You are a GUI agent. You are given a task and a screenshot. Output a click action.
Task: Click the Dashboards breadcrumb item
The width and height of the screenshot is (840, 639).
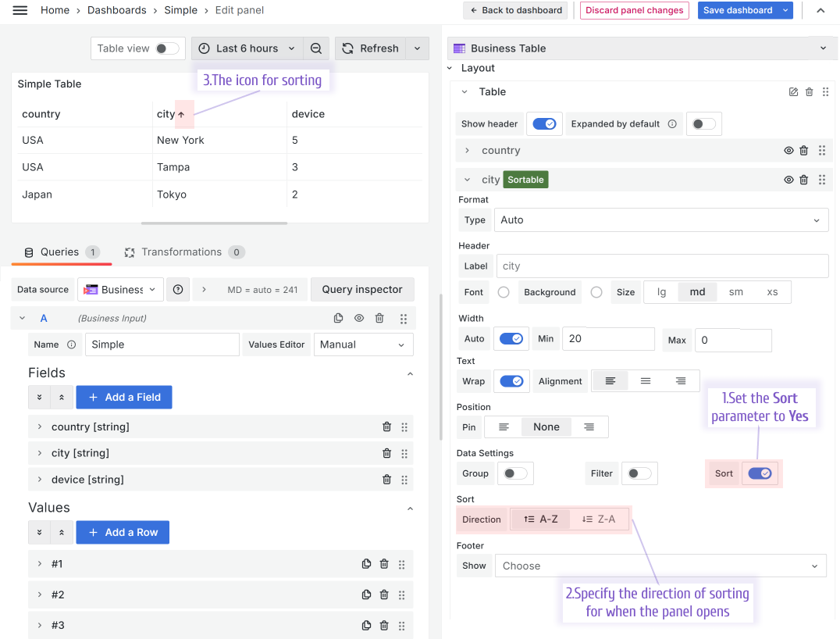click(x=117, y=10)
